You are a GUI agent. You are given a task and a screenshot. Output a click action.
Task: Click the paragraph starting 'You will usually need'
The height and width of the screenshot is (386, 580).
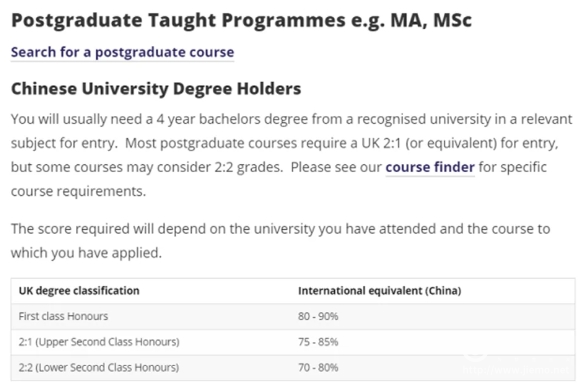click(291, 155)
